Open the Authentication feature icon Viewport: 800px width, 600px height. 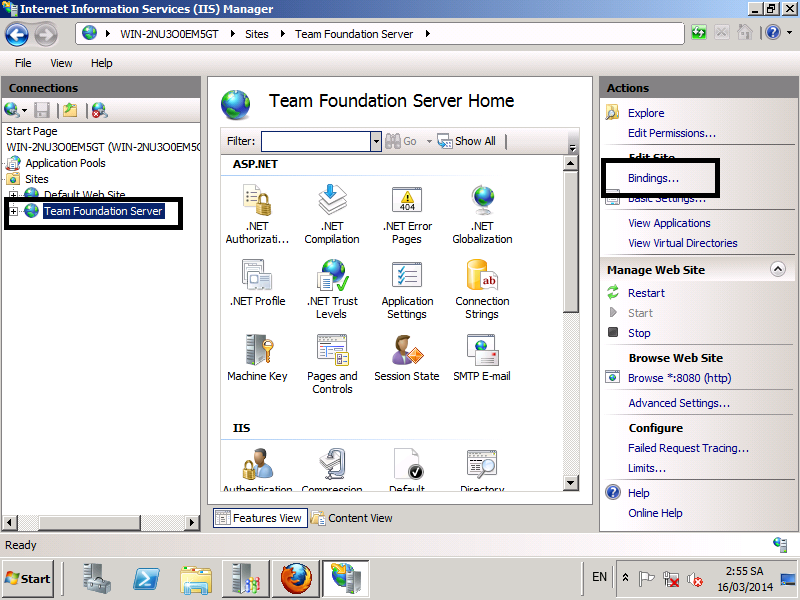pos(257,469)
